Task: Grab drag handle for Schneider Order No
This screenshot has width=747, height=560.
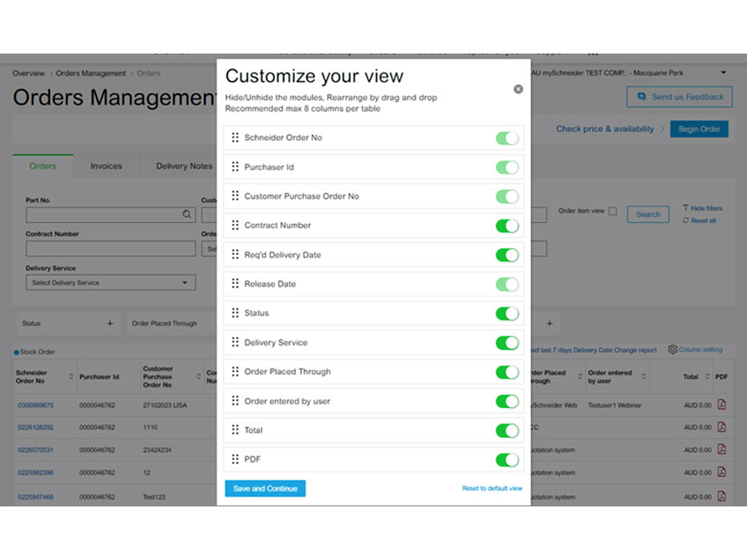Action: (x=235, y=137)
